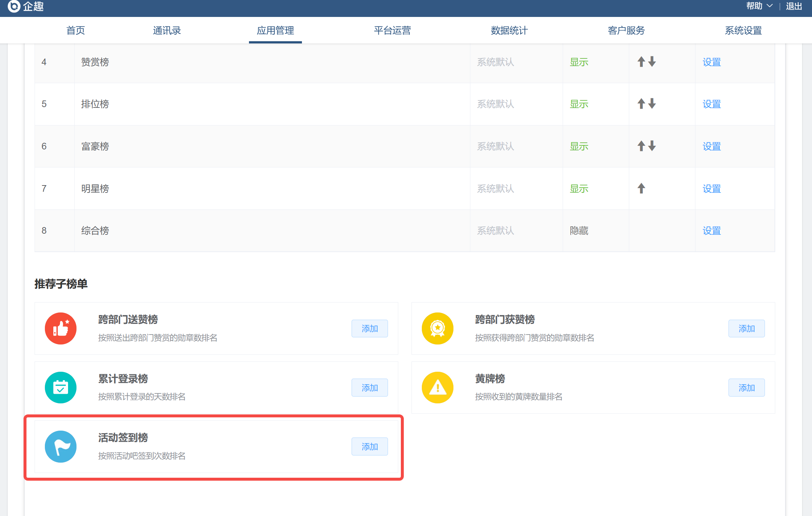Move 富豪榜 row up with arrow
This screenshot has width=812, height=516.
pyautogui.click(x=641, y=146)
